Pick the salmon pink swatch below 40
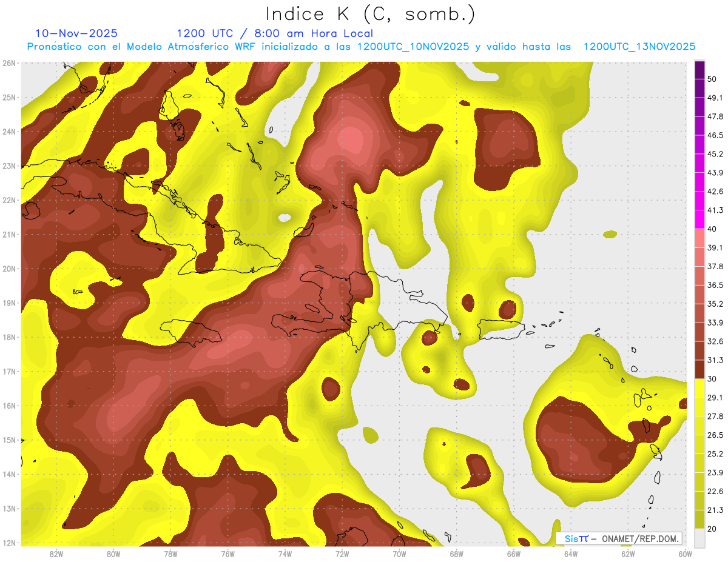This screenshot has height=562, width=728. (x=699, y=238)
